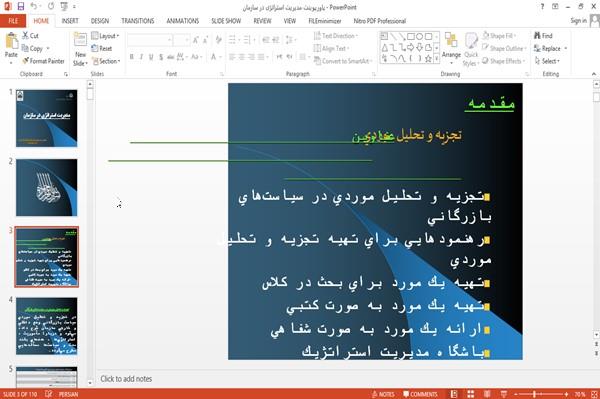Image resolution: width=600 pixels, height=399 pixels.
Task: Switch to the VIEW tab
Action: (290, 21)
